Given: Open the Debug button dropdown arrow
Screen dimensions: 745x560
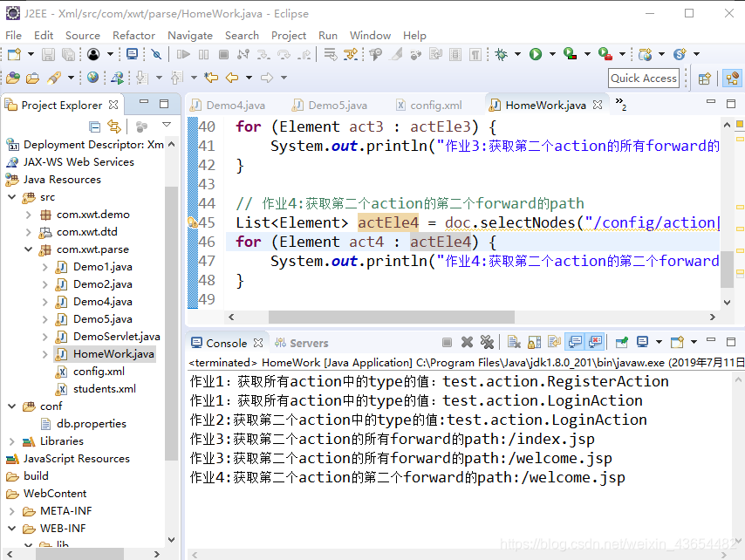Looking at the screenshot, I should pos(517,55).
